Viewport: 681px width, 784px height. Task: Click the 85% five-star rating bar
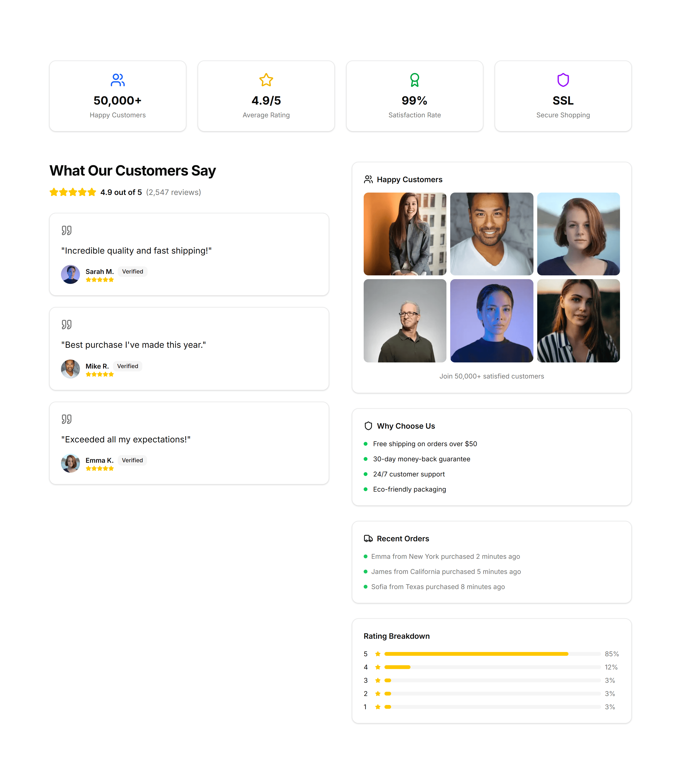point(493,654)
